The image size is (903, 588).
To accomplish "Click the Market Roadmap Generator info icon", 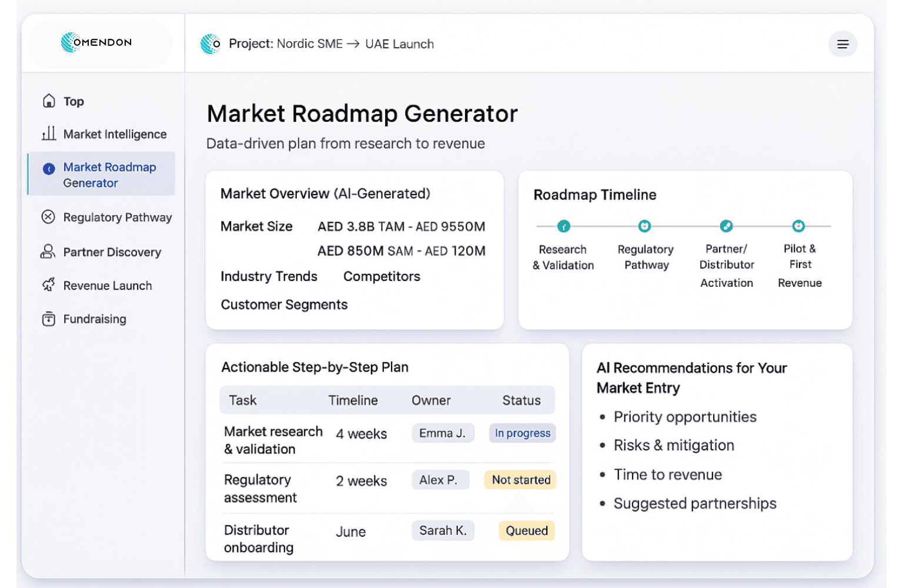I will (x=49, y=168).
